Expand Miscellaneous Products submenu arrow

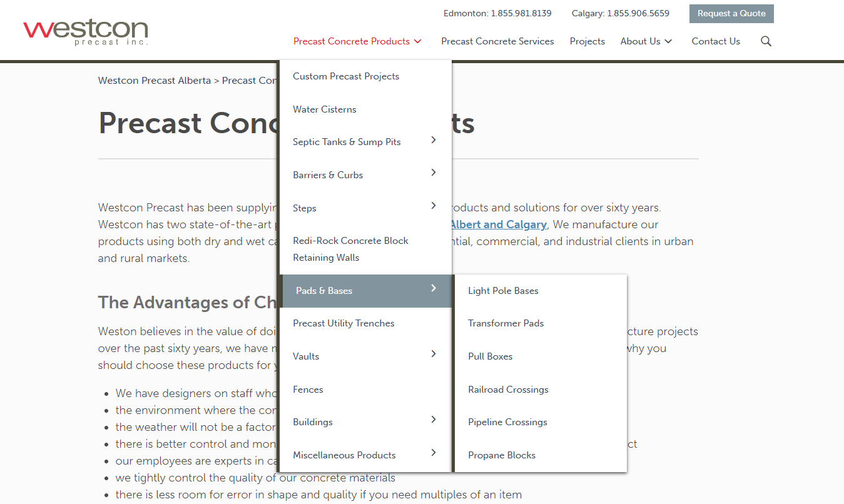pyautogui.click(x=434, y=453)
